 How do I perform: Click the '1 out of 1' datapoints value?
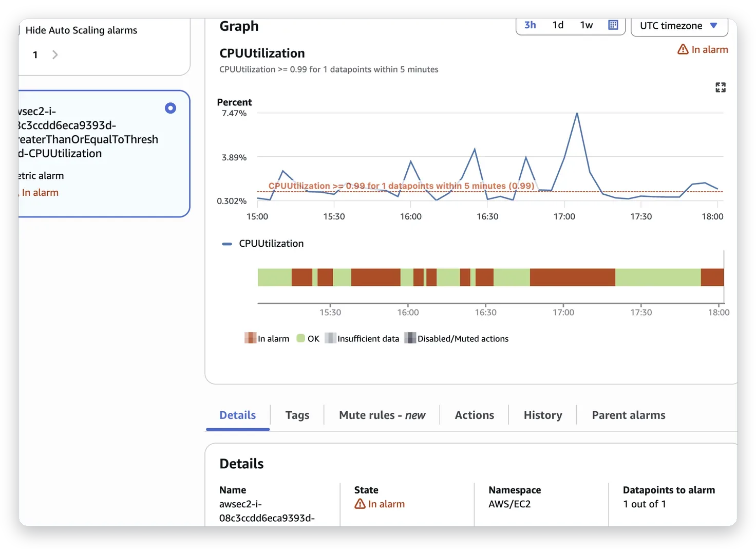click(x=645, y=504)
